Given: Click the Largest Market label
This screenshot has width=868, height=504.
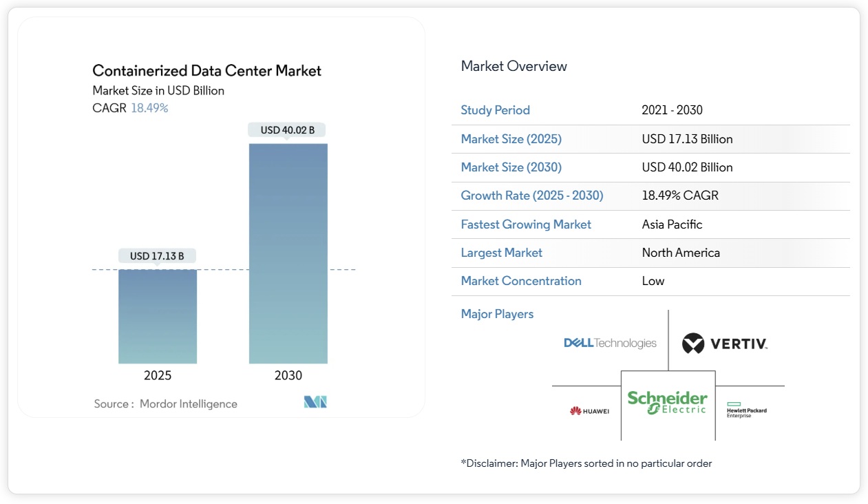Looking at the screenshot, I should (x=501, y=253).
